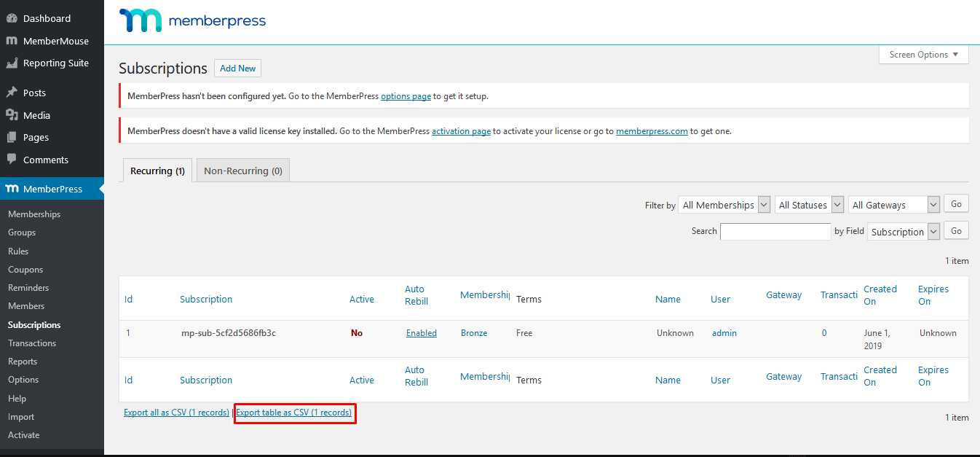The height and width of the screenshot is (457, 980).
Task: Click the Media icon in sidebar
Action: point(12,115)
